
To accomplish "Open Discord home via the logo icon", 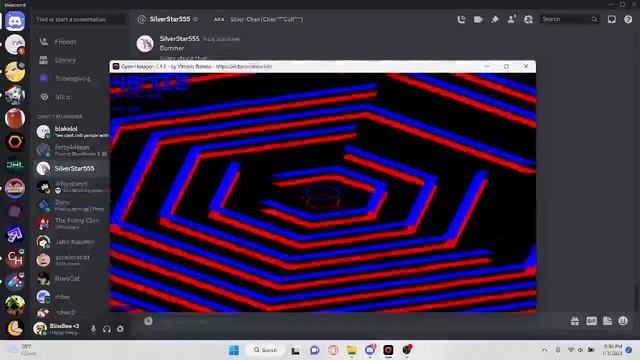I will point(15,20).
